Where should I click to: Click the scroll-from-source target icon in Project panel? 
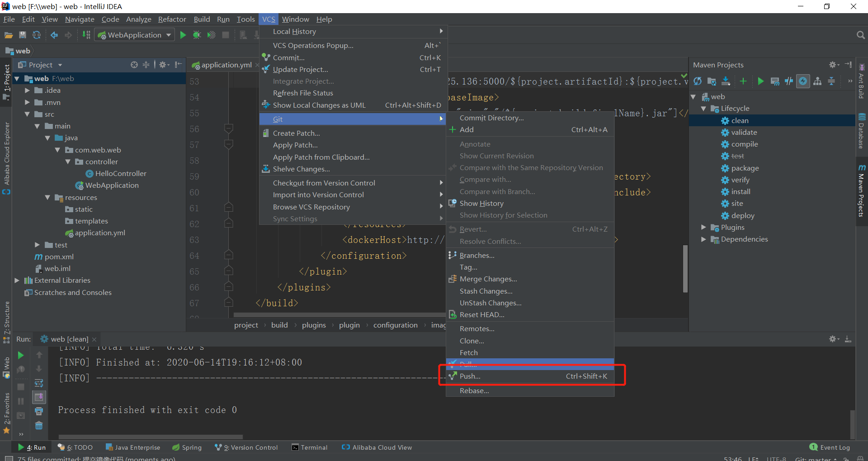click(134, 65)
